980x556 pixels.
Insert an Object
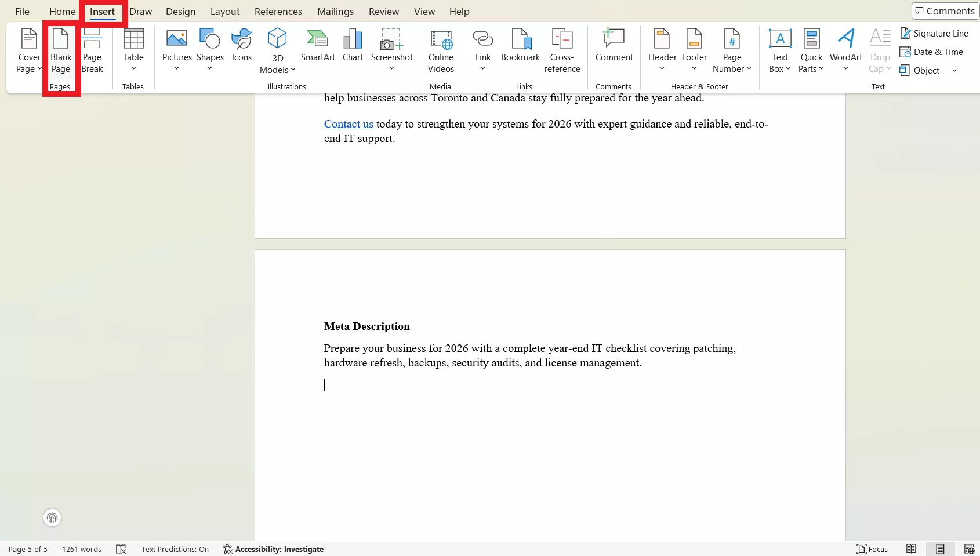tap(920, 71)
